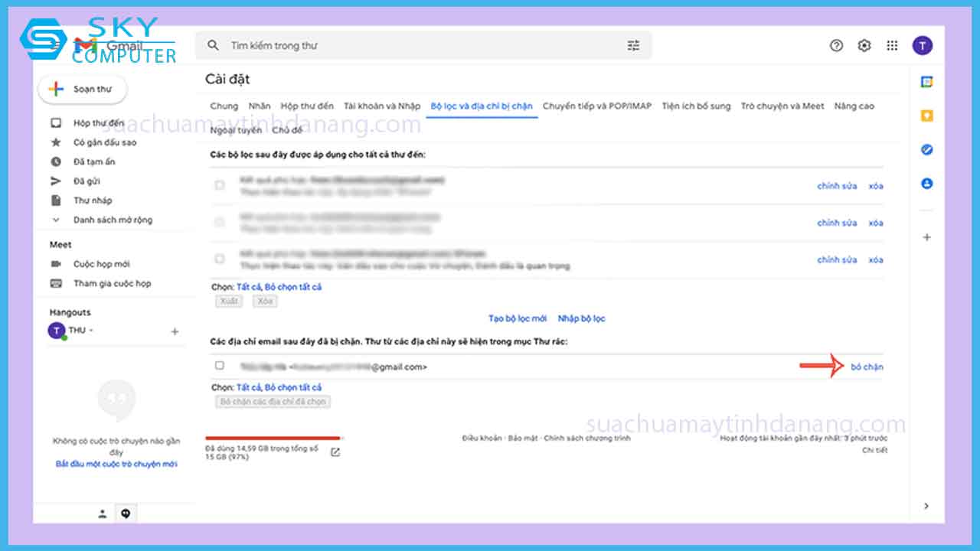980x551 pixels.
Task: Open Có gắn dấu sao folder
Action: tap(105, 142)
